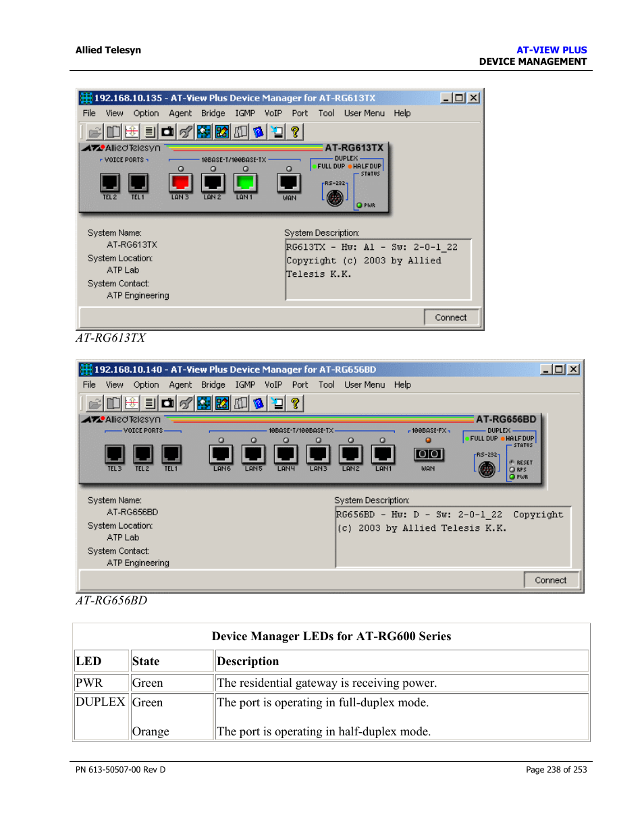Select the red LAN 3 port on the AT-RG613TX
This screenshot has height=834, width=644.
(x=180, y=183)
